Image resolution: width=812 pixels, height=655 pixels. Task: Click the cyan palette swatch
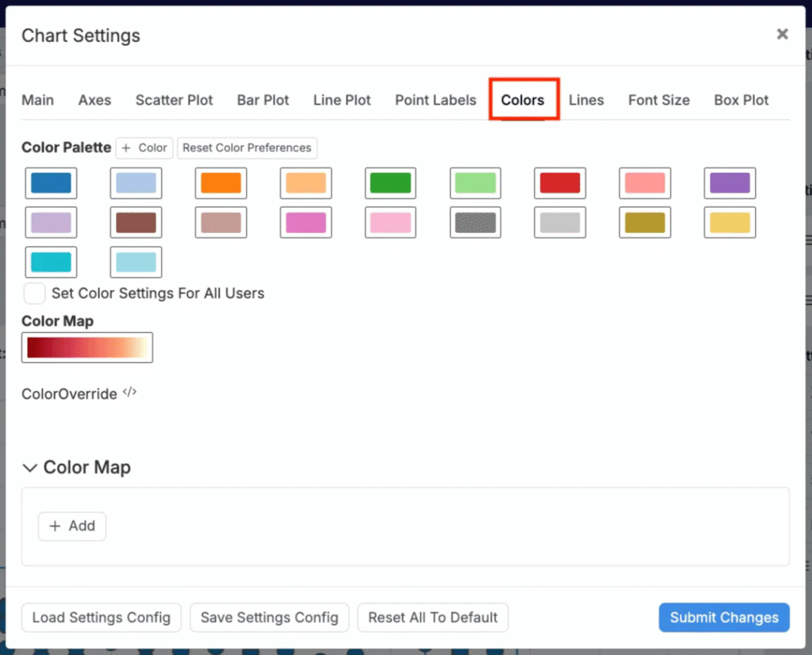point(52,262)
